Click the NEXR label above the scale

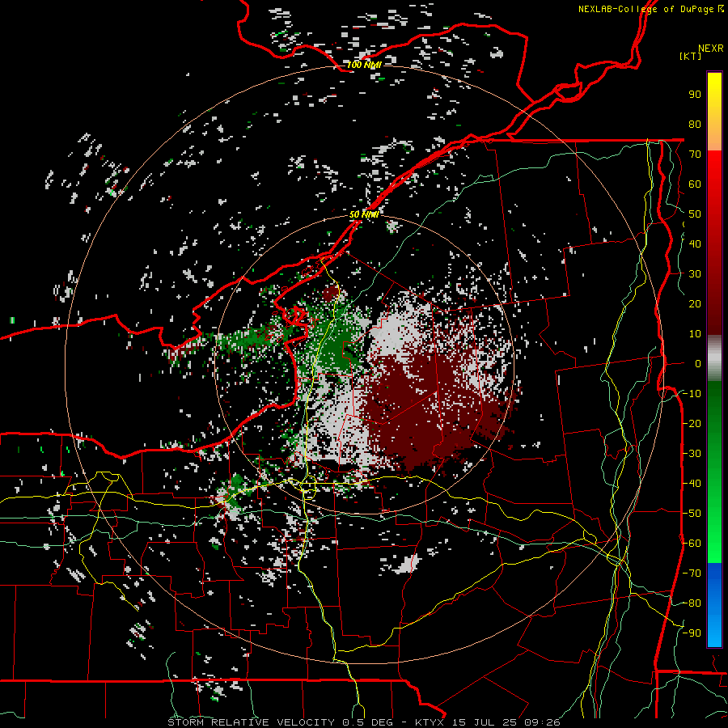pyautogui.click(x=710, y=49)
